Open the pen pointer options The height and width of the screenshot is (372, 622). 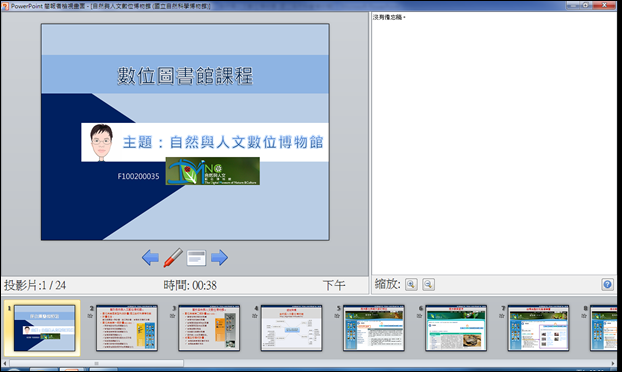tap(173, 258)
